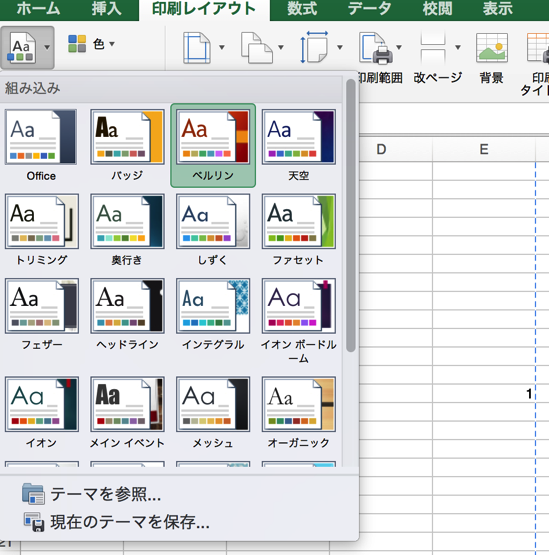
Task: Select the 奥行き theme
Action: (x=127, y=230)
